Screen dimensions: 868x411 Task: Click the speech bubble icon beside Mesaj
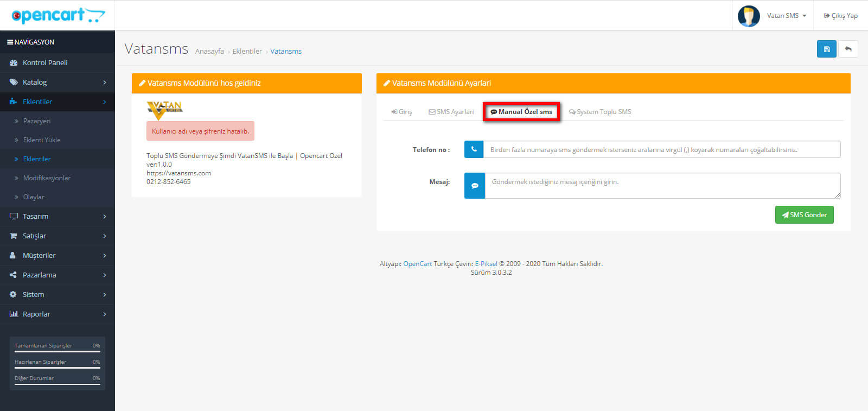475,186
